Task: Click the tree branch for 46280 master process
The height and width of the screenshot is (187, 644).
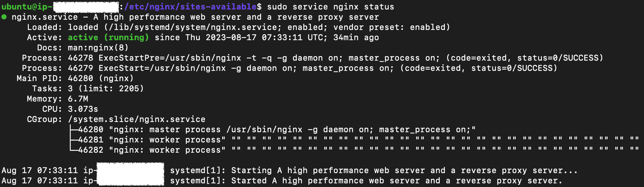Action: coord(73,129)
